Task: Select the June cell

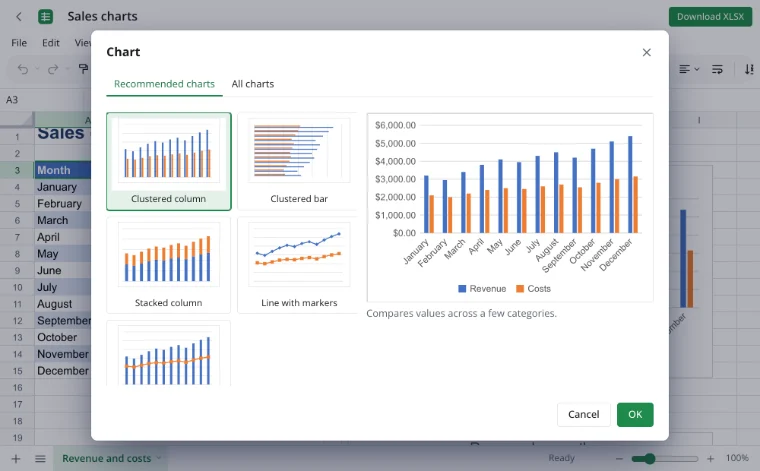Action: (x=63, y=270)
